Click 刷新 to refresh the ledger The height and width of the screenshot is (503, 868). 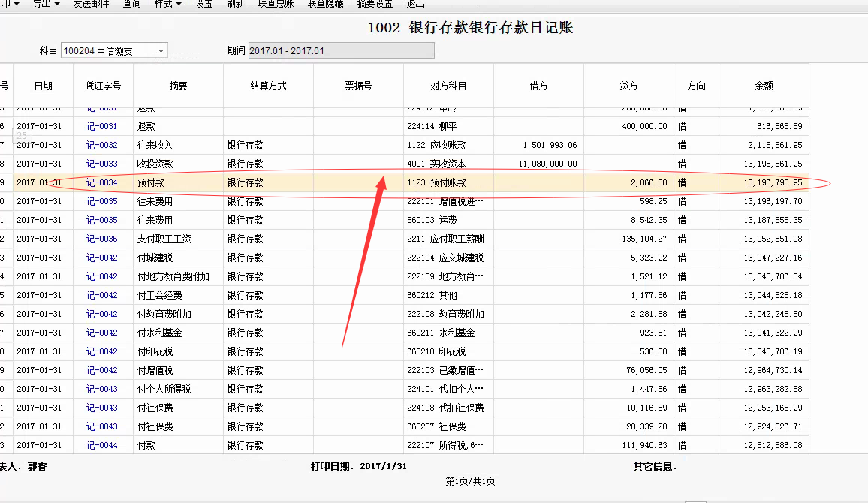point(235,4)
